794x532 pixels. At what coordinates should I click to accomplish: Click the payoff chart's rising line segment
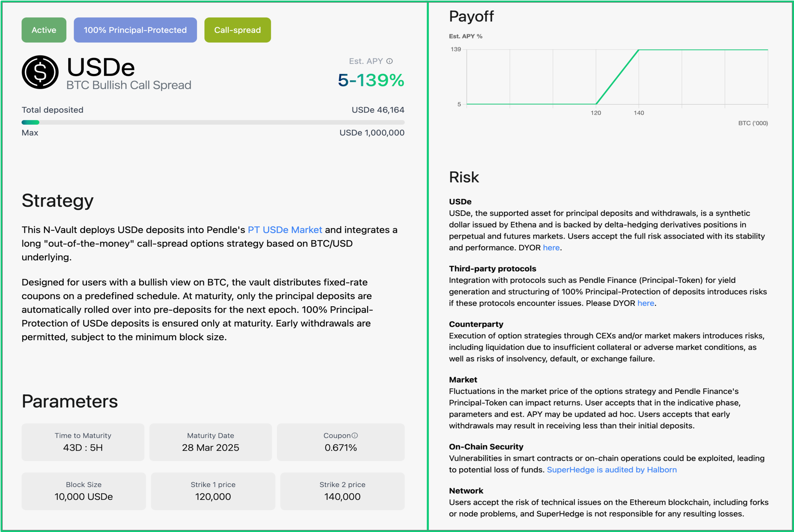tap(617, 77)
